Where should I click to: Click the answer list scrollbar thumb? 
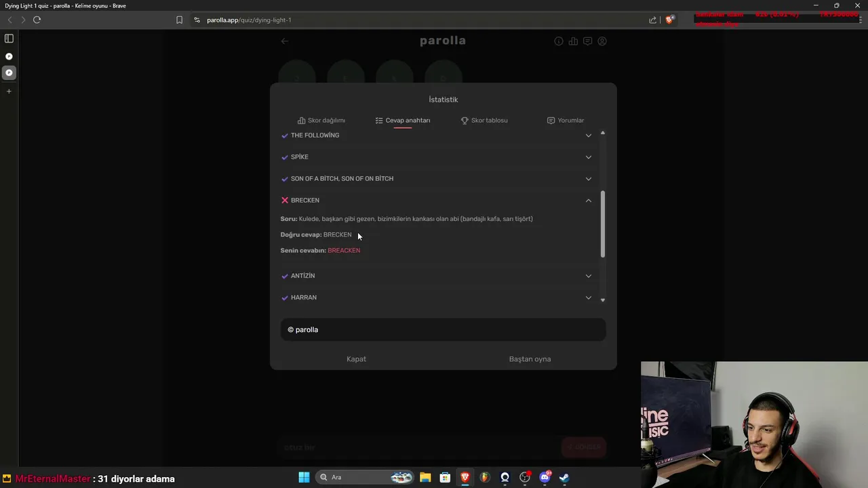(x=603, y=224)
